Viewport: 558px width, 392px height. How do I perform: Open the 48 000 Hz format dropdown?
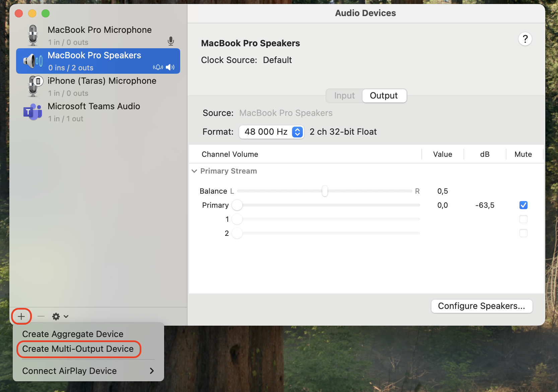tap(271, 132)
